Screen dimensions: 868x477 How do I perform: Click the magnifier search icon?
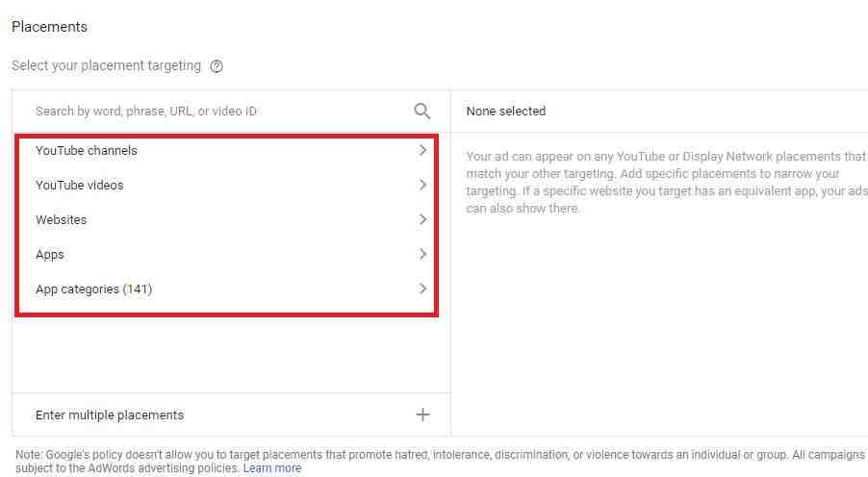pos(421,112)
